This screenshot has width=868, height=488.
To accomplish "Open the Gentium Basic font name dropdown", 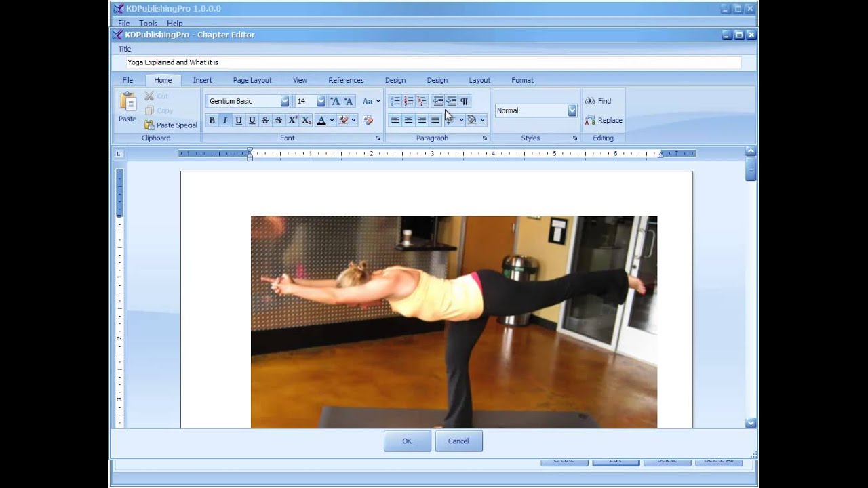I will [x=285, y=101].
